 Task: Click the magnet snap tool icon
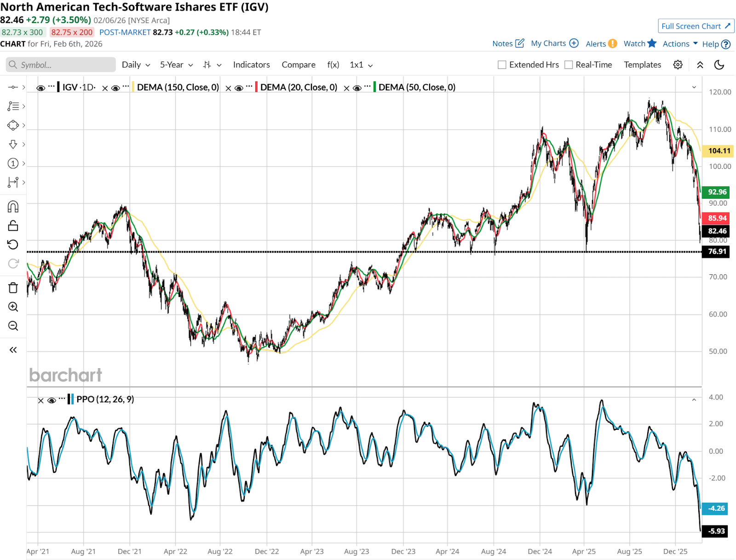point(13,207)
